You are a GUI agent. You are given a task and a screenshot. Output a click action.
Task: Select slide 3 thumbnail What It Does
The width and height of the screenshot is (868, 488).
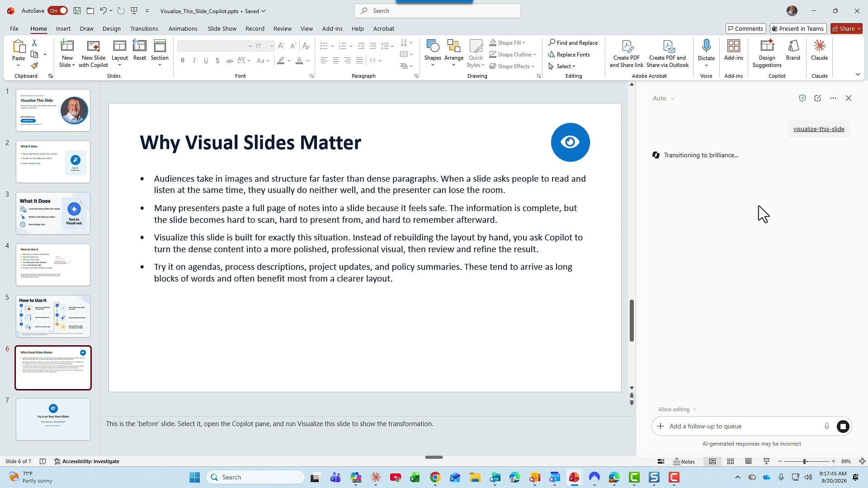click(53, 213)
